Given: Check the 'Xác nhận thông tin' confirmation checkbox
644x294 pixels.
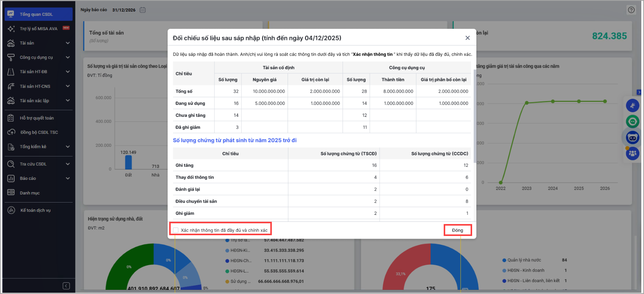Looking at the screenshot, I should point(176,230).
